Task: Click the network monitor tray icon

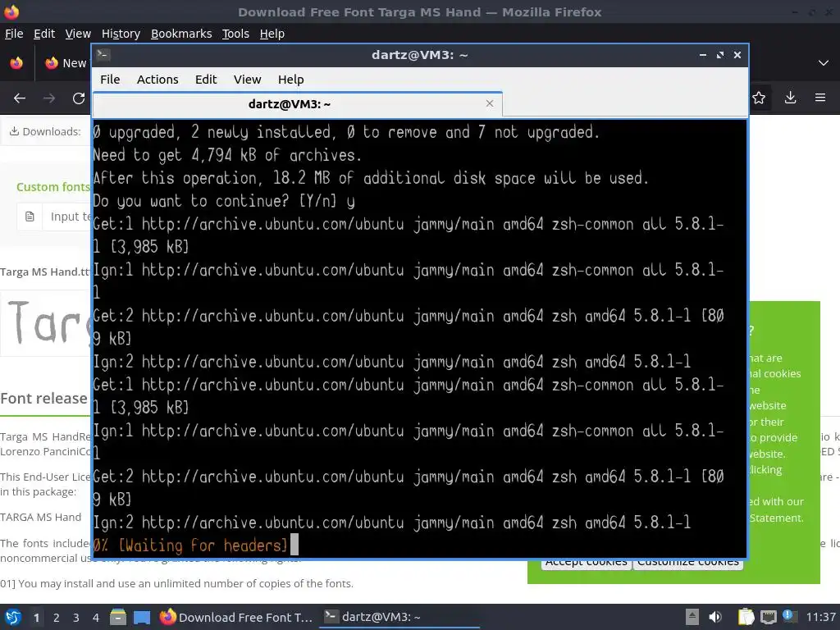Action: (x=768, y=617)
